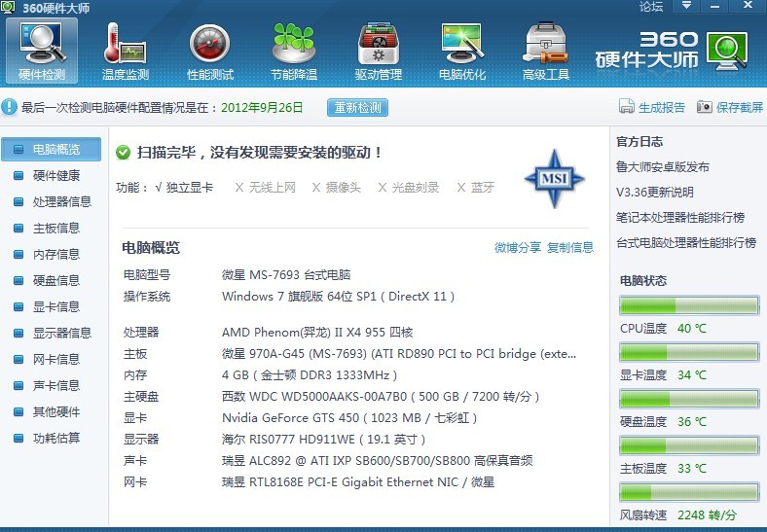Image resolution: width=767 pixels, height=532 pixels.
Task: Click the Windows 7 旗舰版 operating system value
Action: tap(338, 297)
